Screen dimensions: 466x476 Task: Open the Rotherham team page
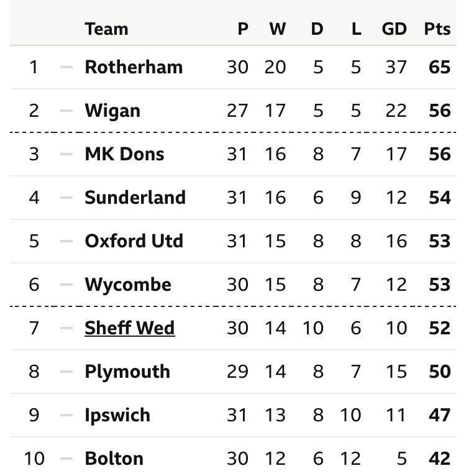134,67
